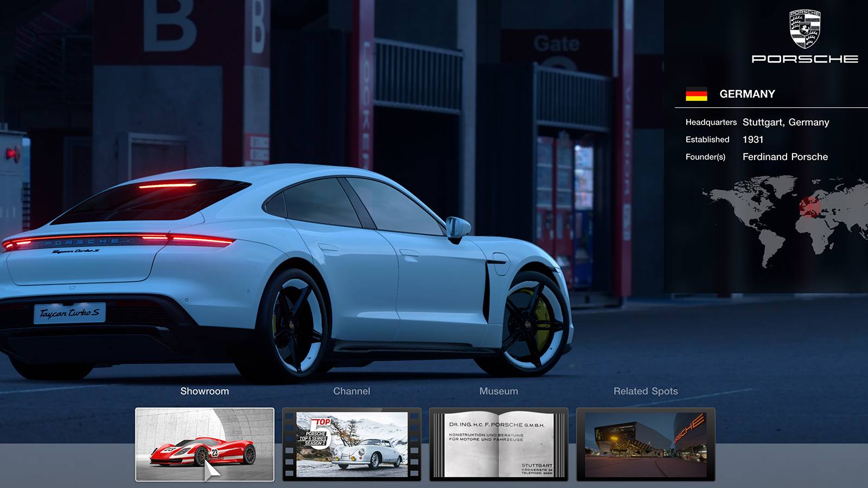Select the German flag icon

[x=696, y=94]
